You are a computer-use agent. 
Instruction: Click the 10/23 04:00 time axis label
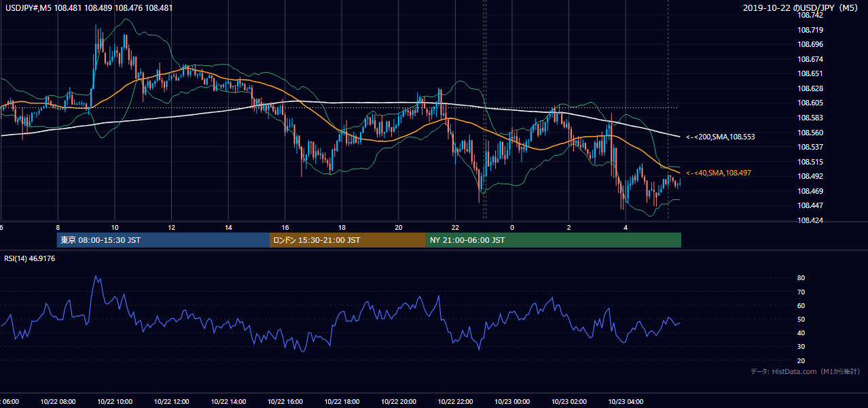click(626, 402)
